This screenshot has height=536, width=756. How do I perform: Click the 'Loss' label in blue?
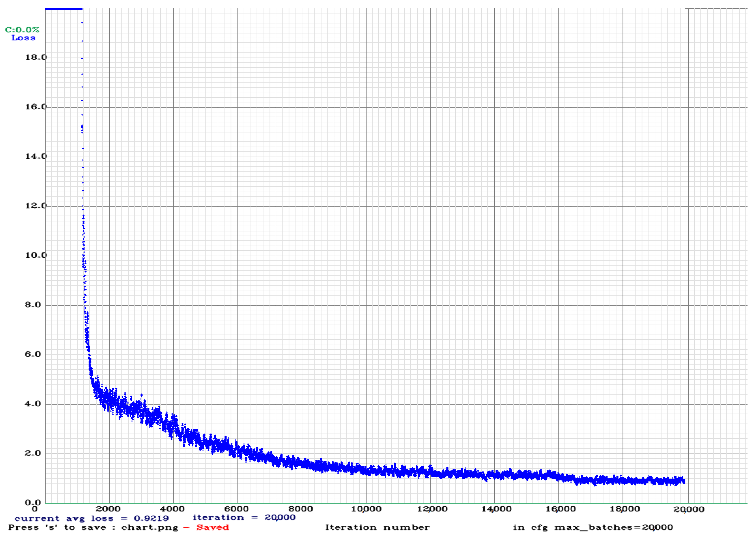pos(23,38)
